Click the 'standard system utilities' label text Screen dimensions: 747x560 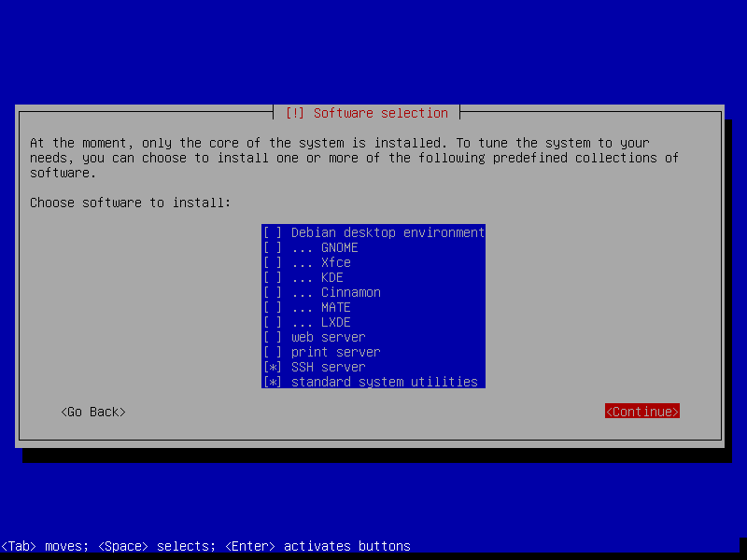point(384,382)
